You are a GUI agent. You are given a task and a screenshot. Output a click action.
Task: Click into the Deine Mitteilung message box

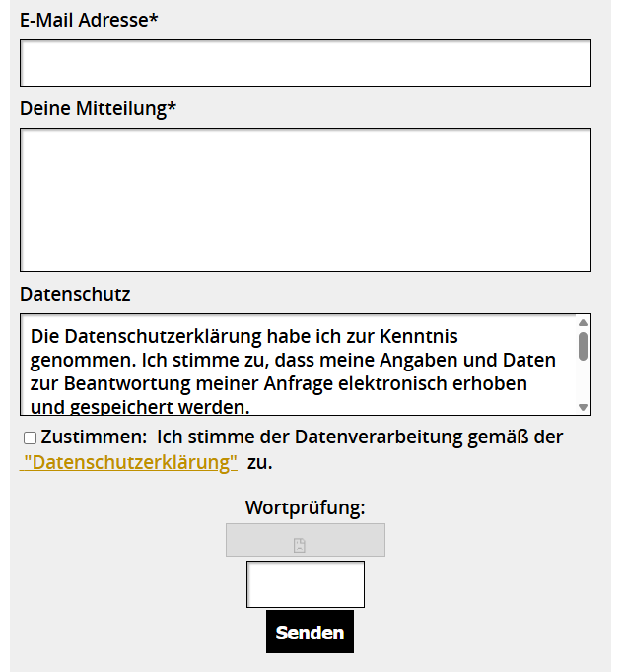click(x=305, y=199)
